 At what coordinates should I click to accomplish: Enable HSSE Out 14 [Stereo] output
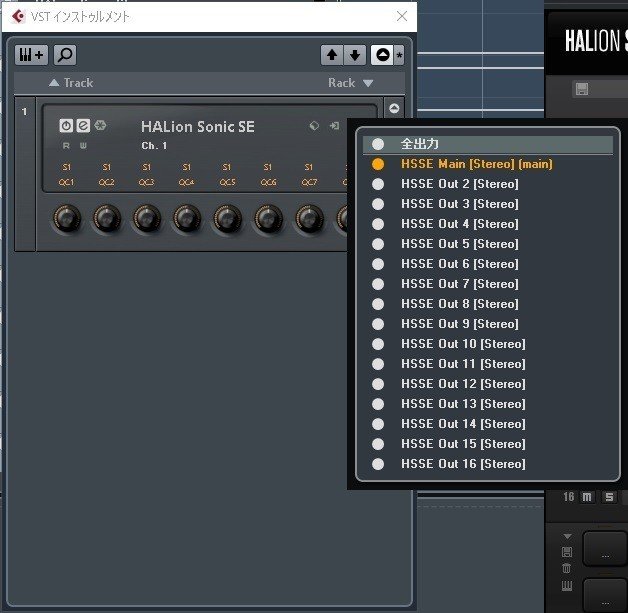(x=487, y=424)
